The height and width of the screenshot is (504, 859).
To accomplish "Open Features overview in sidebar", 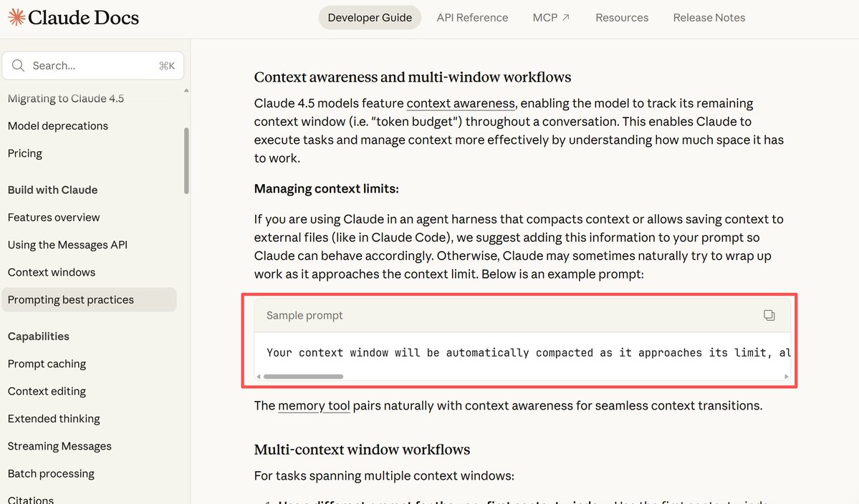I will coord(54,217).
